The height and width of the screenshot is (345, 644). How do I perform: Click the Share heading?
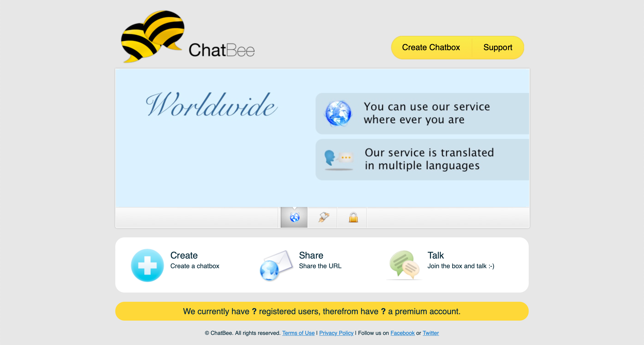[311, 255]
